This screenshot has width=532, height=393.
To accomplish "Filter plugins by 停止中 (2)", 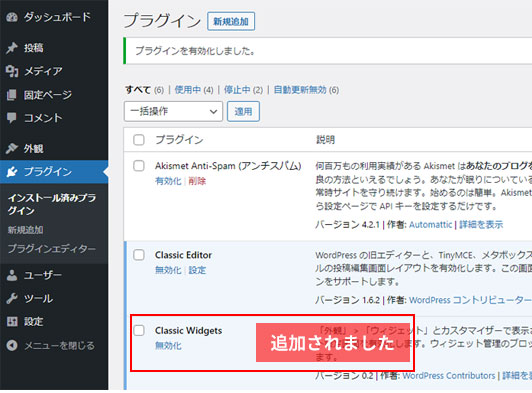I will click(243, 90).
